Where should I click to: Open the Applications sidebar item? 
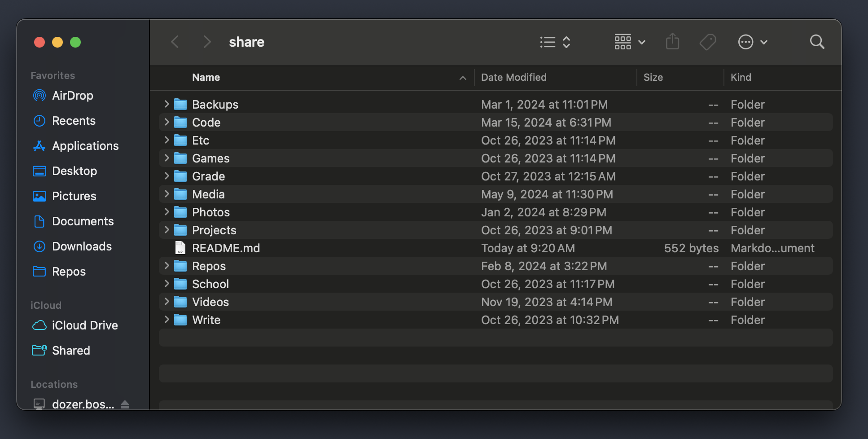[85, 145]
